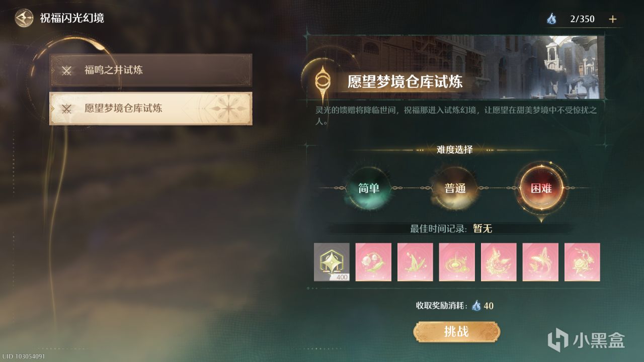Viewport: 644px width, 362px height.
Task: Tap the energy crystal icon beside 2/350
Action: 551,19
